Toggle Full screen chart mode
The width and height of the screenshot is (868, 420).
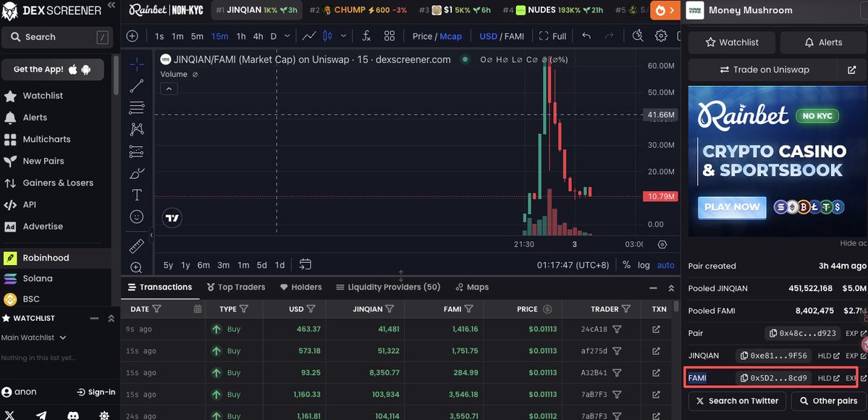(552, 36)
